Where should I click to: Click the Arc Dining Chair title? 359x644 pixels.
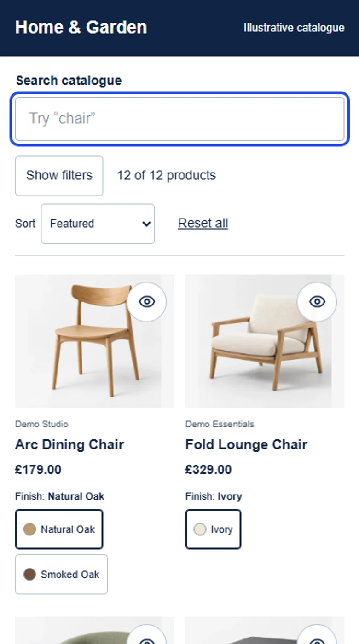(69, 444)
